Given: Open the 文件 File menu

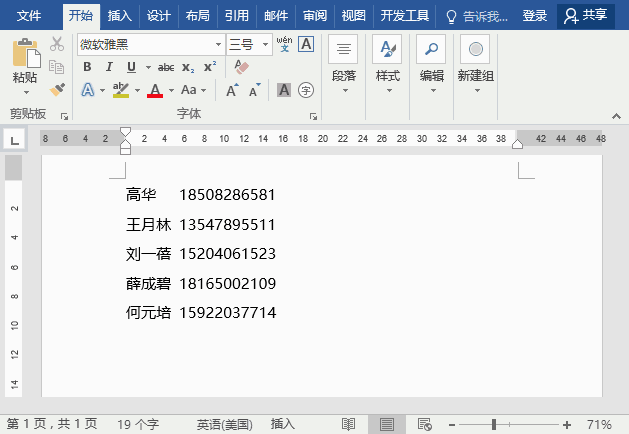Looking at the screenshot, I should pos(29,16).
